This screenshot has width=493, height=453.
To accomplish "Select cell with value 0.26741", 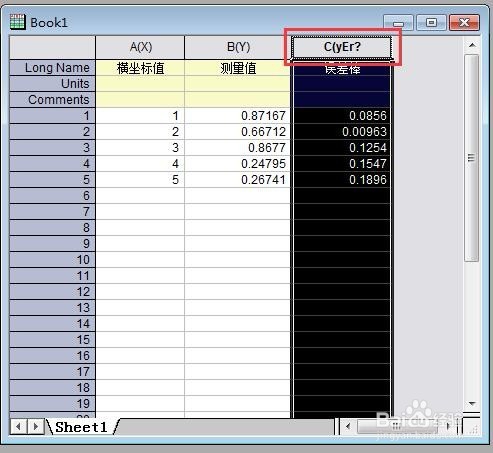I will tap(238, 180).
